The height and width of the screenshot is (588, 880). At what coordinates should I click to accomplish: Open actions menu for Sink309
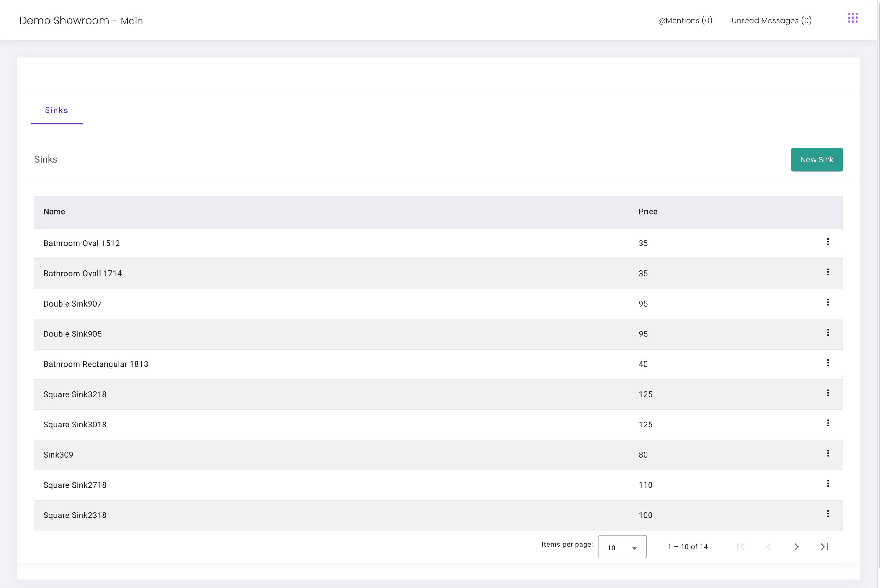click(x=828, y=453)
